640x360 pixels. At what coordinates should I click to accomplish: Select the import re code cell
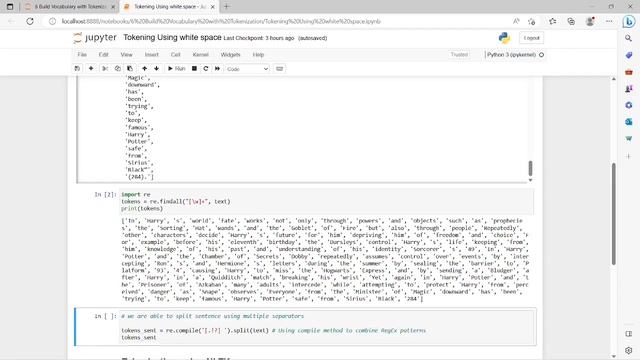327,202
